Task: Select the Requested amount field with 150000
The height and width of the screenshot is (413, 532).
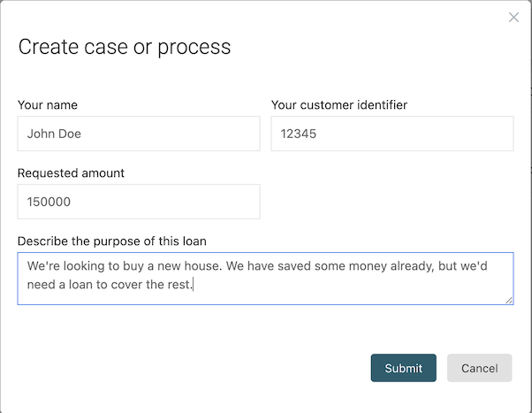Action: point(138,202)
